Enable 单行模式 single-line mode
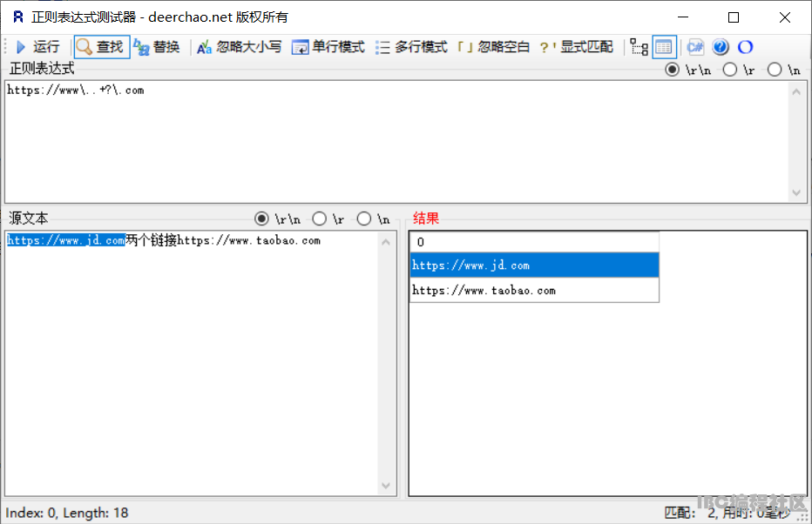This screenshot has width=812, height=524. (328, 47)
